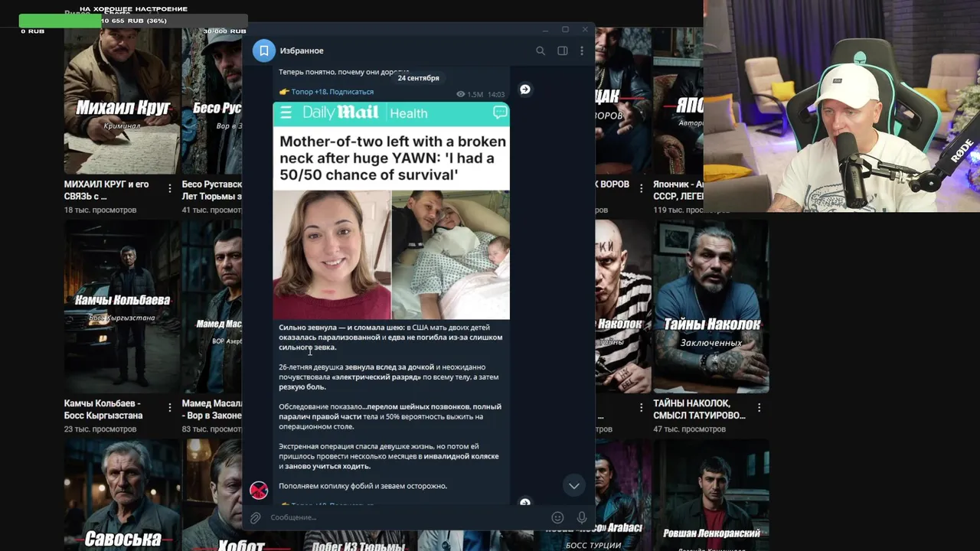980x551 pixels.
Task: Click the 24 сентября date badge
Action: 418,78
